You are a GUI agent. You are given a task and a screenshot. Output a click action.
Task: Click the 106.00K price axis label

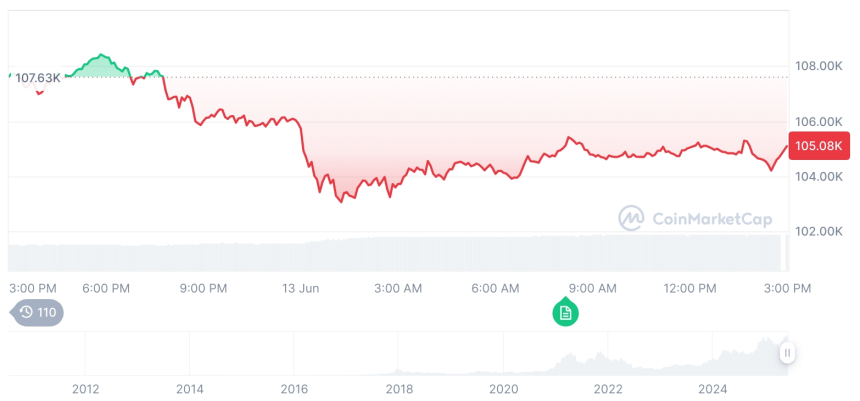point(818,121)
